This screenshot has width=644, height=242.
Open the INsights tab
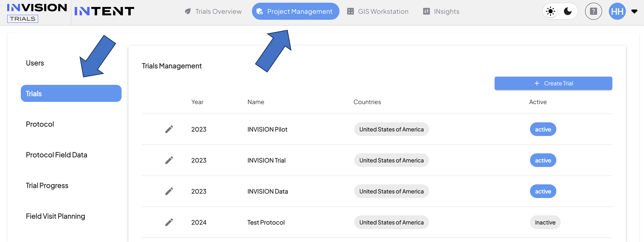click(441, 11)
